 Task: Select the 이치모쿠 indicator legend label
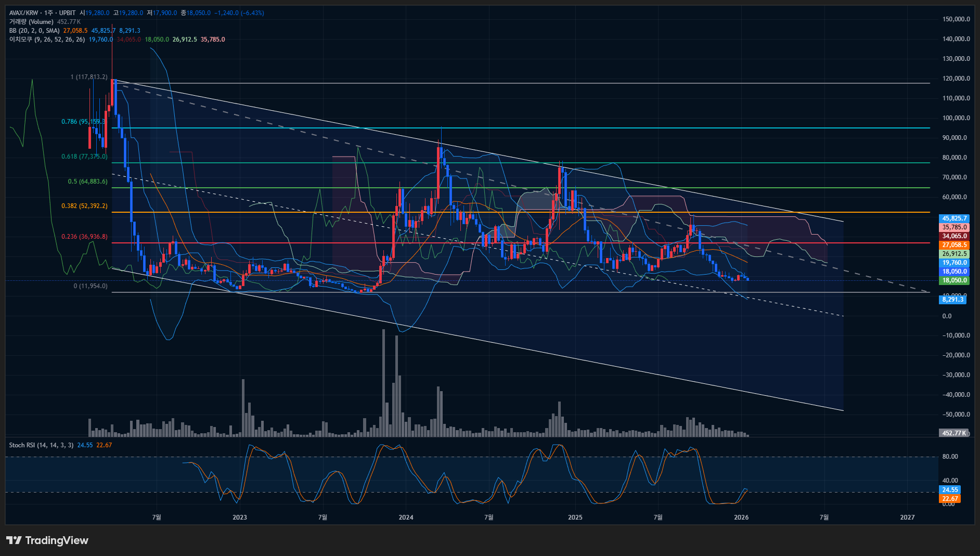pos(47,40)
